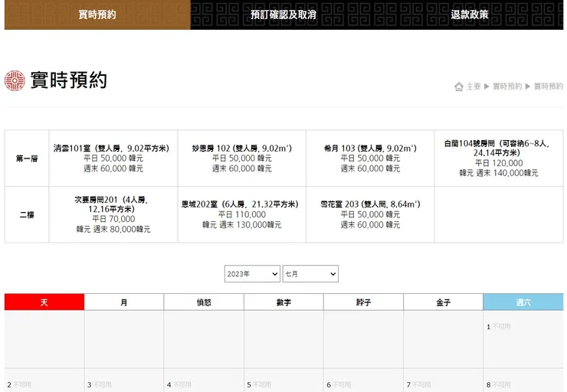Select 雪花室 203 room cell
The width and height of the screenshot is (567, 392).
click(x=370, y=214)
